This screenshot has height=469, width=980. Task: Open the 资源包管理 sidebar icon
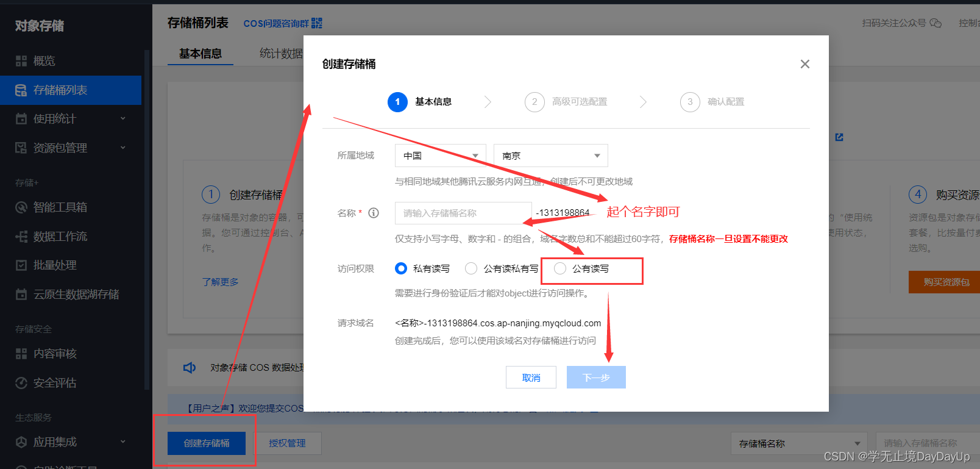pos(21,148)
